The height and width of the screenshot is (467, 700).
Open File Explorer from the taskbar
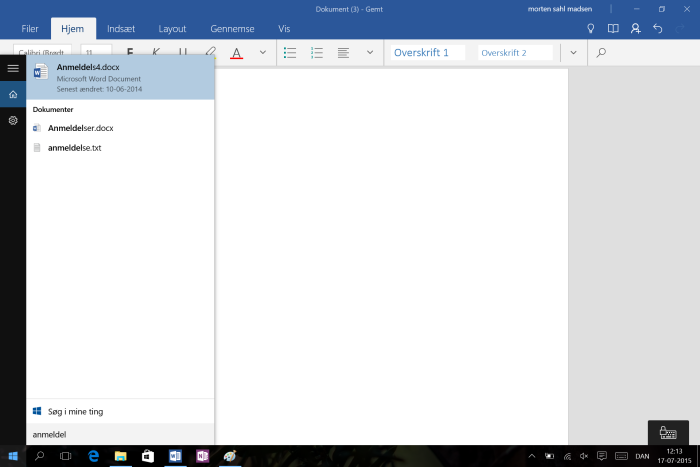121,456
